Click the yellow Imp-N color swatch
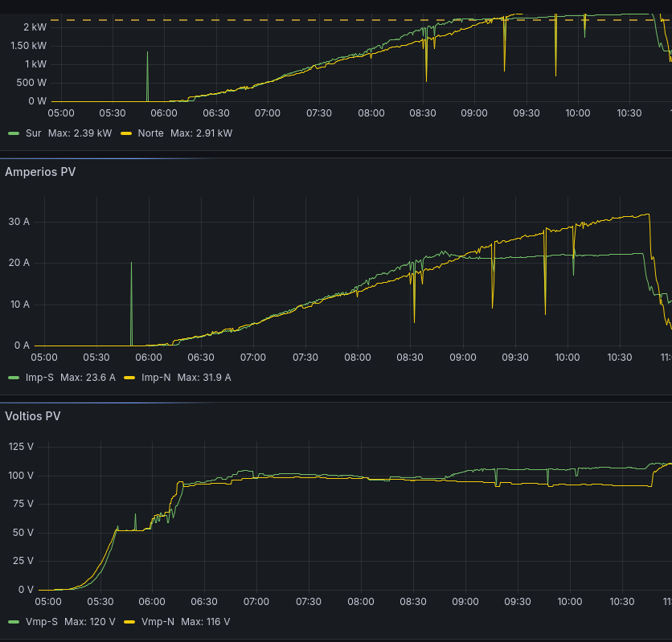This screenshot has width=672, height=642. 129,378
